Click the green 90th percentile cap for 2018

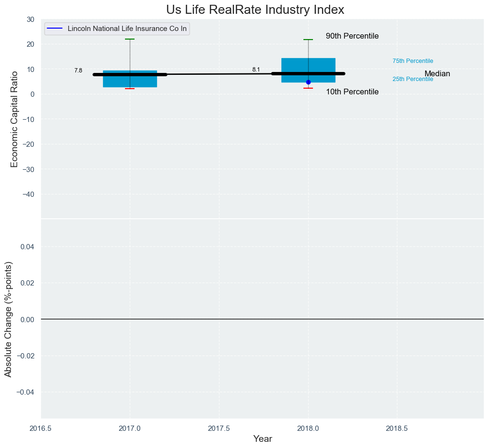click(308, 40)
